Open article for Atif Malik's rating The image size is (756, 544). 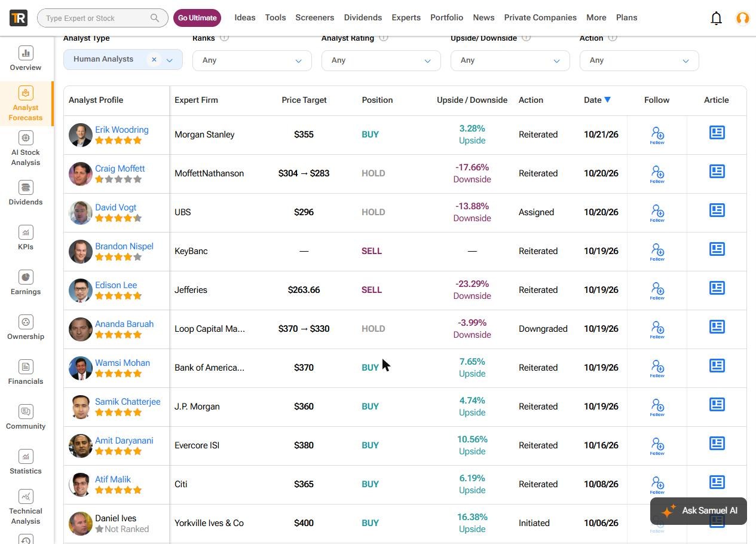[x=717, y=482]
